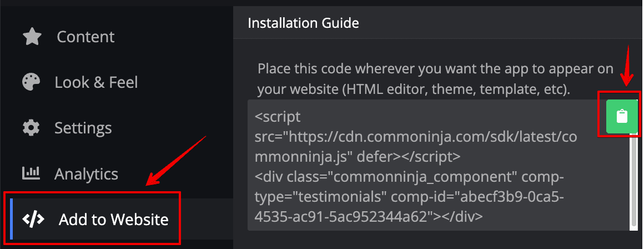Select the Look & Feel label in the sidebar

96,82
